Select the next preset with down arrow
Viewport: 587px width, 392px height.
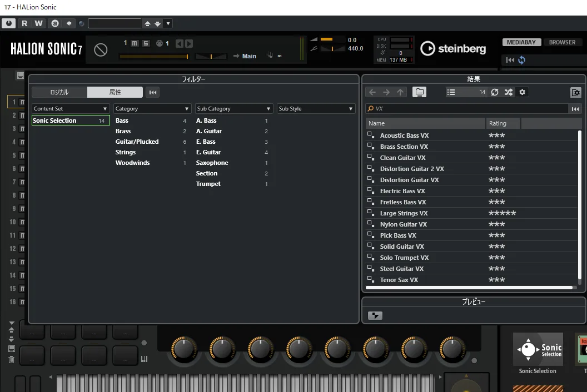pyautogui.click(x=158, y=23)
